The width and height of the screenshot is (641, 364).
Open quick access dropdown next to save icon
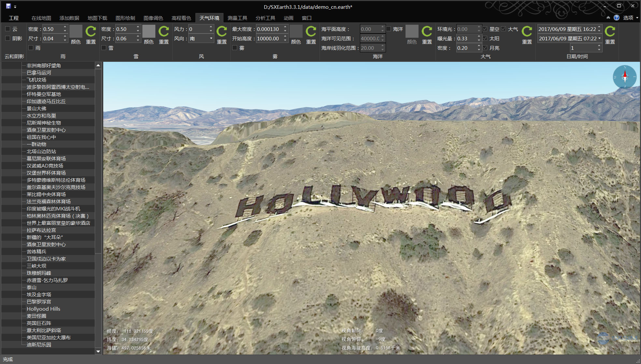pos(15,7)
